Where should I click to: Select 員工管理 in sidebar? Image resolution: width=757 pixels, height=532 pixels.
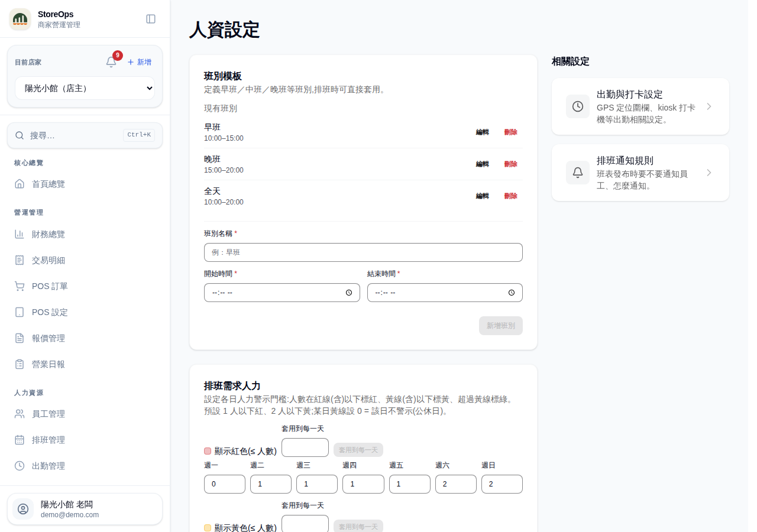85,414
